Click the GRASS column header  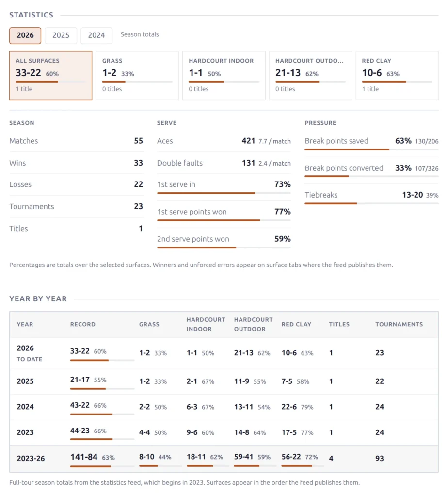point(149,324)
